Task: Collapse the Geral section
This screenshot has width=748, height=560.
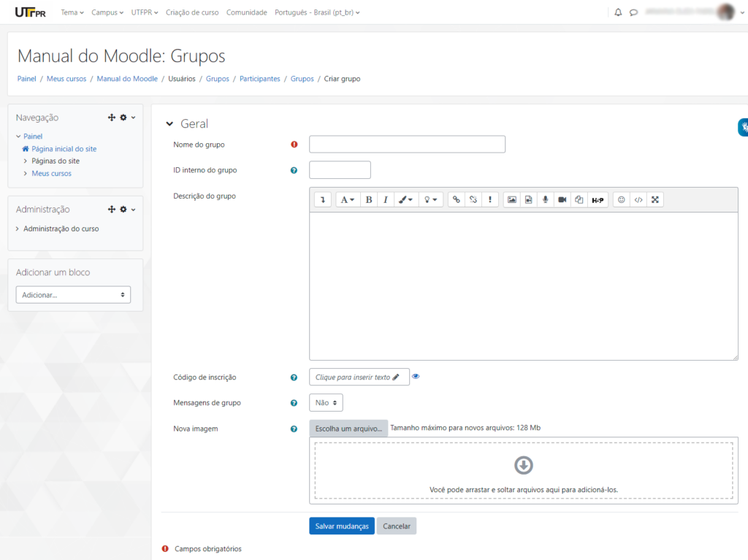Action: [169, 124]
